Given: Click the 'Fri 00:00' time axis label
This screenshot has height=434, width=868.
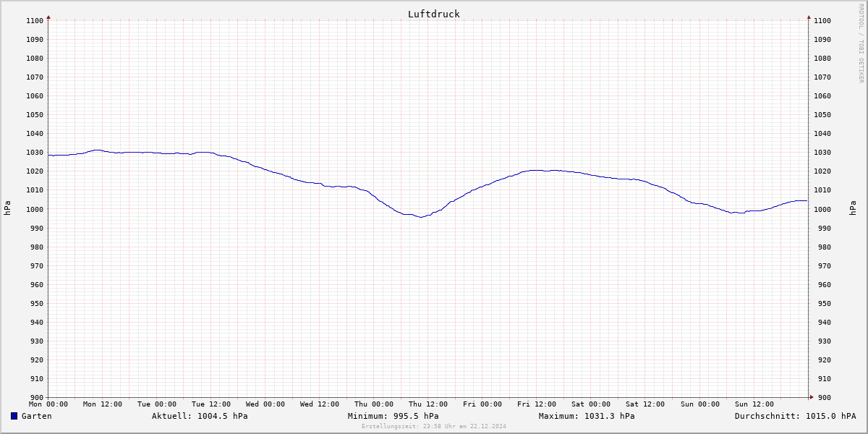Looking at the screenshot, I should 482,404.
